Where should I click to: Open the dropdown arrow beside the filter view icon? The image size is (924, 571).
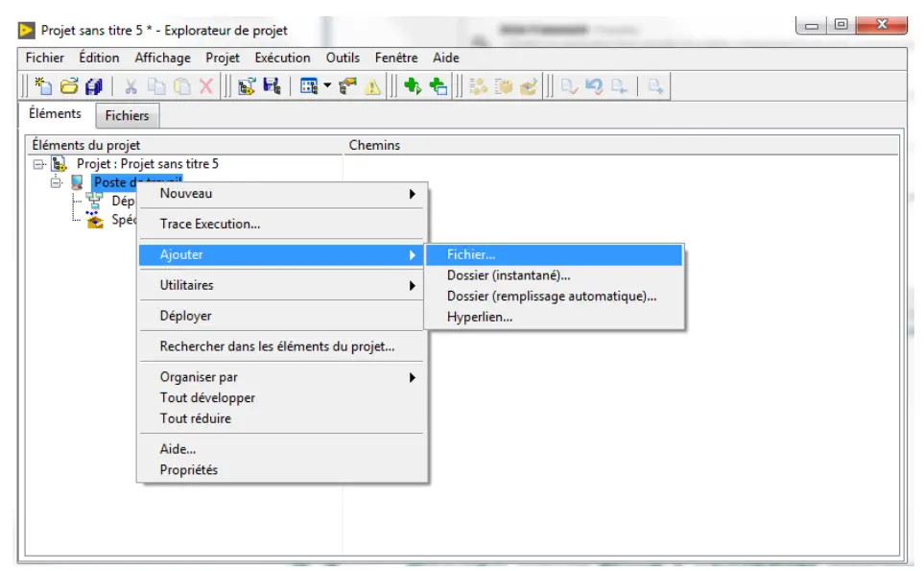pyautogui.click(x=327, y=86)
